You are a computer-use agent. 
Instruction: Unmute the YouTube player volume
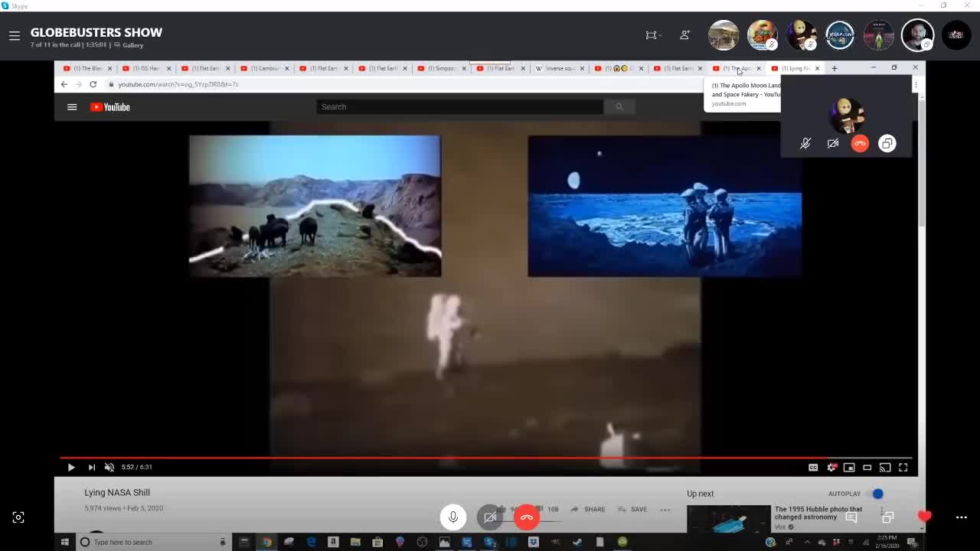(109, 468)
